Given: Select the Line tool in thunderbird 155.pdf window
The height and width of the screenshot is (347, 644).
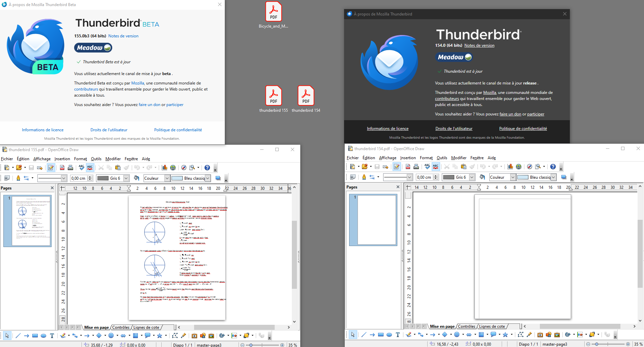Looking at the screenshot, I should [x=18, y=336].
